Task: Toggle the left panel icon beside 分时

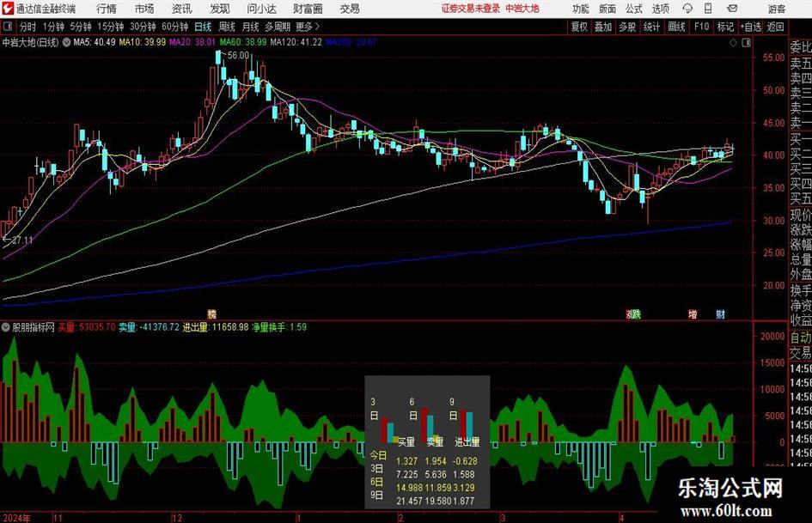Action: coord(8,27)
